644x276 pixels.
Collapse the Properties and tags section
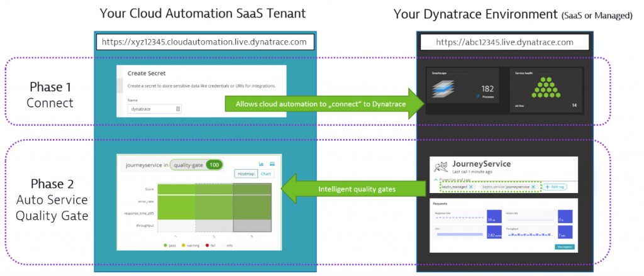click(435, 179)
